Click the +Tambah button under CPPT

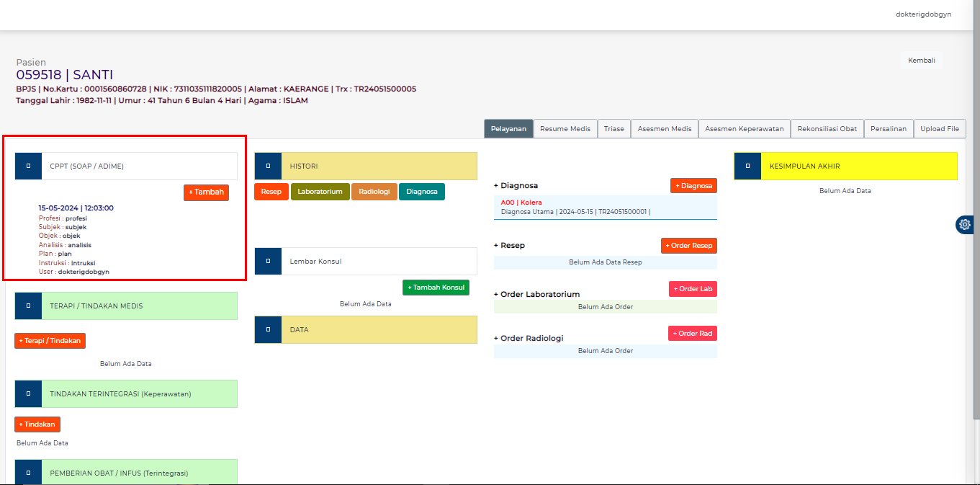(x=206, y=192)
